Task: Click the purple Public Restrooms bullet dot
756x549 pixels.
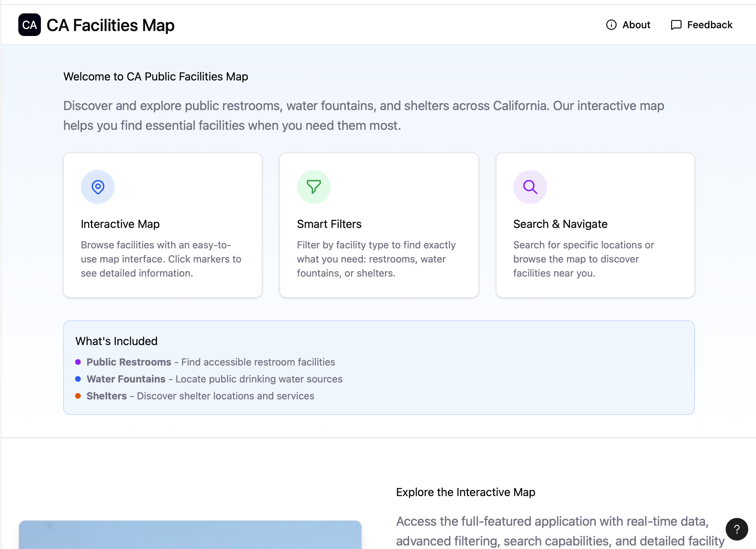Action: [78, 362]
